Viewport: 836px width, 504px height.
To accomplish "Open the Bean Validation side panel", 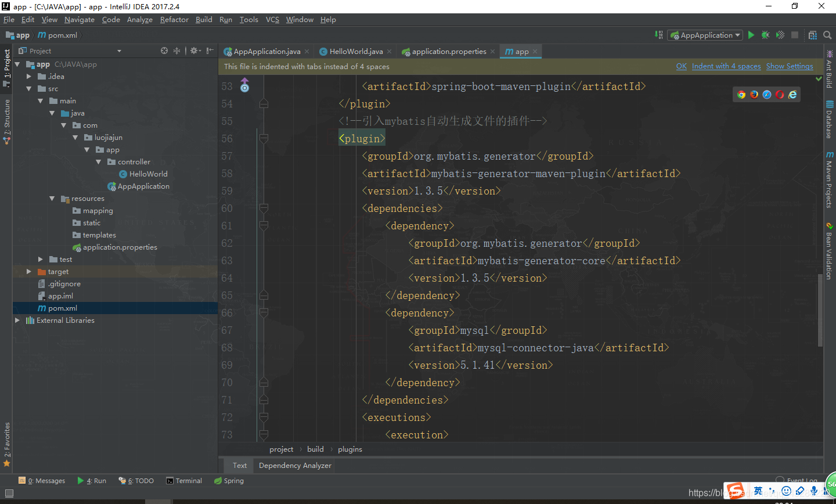I will (x=830, y=251).
